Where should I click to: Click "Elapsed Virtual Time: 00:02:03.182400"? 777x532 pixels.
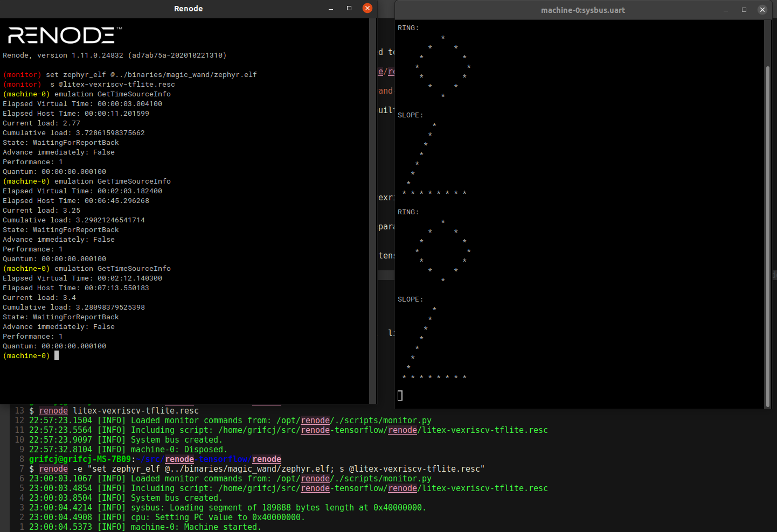pos(82,191)
